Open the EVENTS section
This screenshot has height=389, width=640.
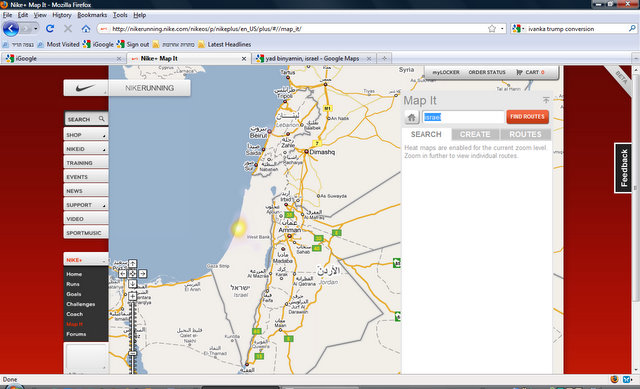coord(86,177)
